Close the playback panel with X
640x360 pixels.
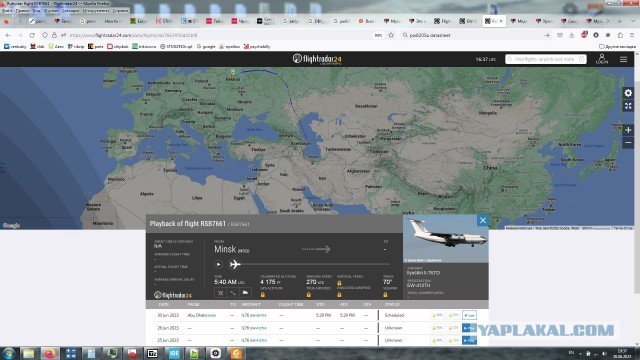(482, 220)
